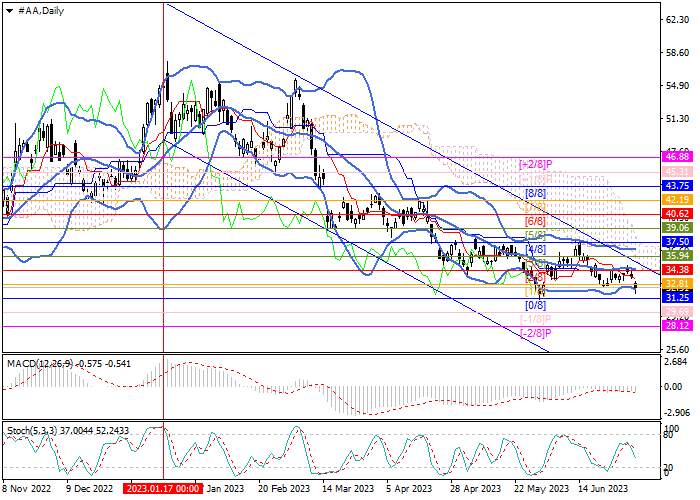The height and width of the screenshot is (500, 700).
Task: Click the Stochastic 20 level scale value
Action: click(x=669, y=467)
